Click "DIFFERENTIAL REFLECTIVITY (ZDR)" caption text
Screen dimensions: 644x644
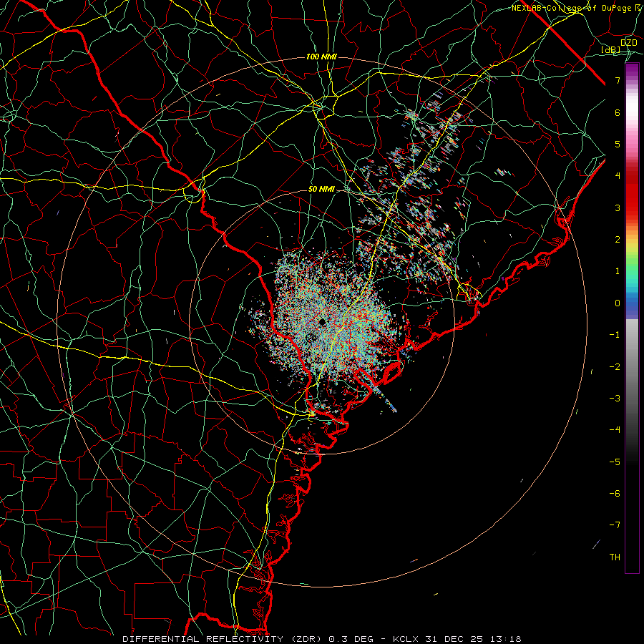(223, 639)
